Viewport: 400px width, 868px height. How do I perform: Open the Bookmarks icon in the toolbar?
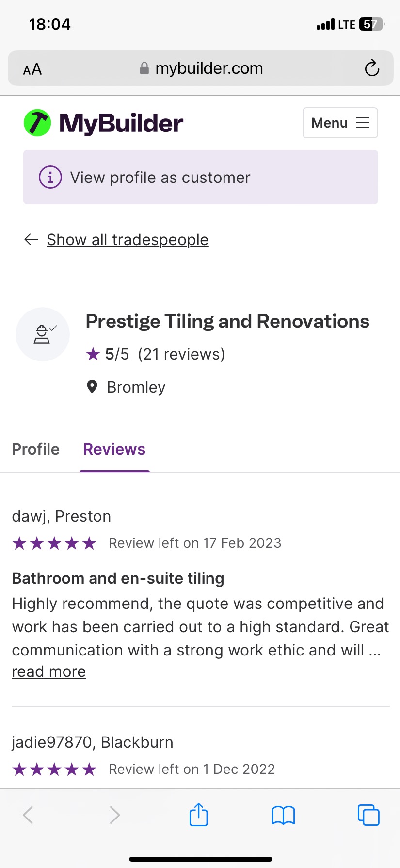click(283, 815)
